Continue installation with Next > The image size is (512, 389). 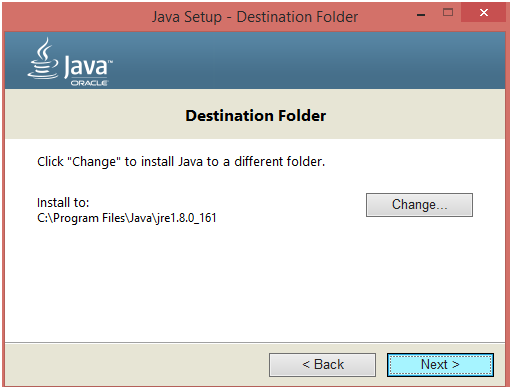tap(440, 365)
